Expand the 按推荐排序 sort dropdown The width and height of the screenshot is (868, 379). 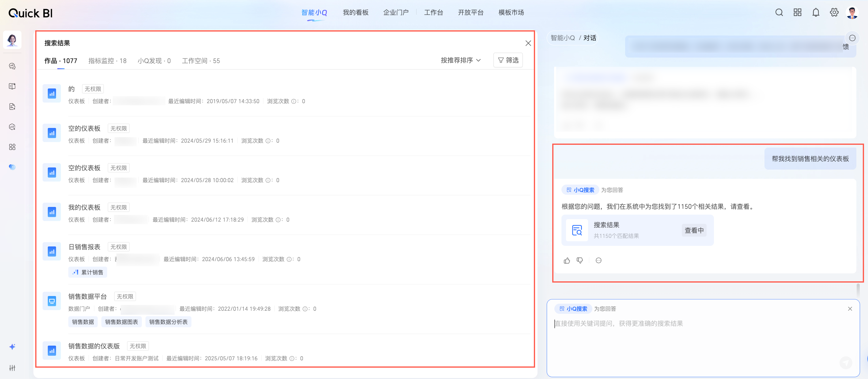(x=461, y=60)
